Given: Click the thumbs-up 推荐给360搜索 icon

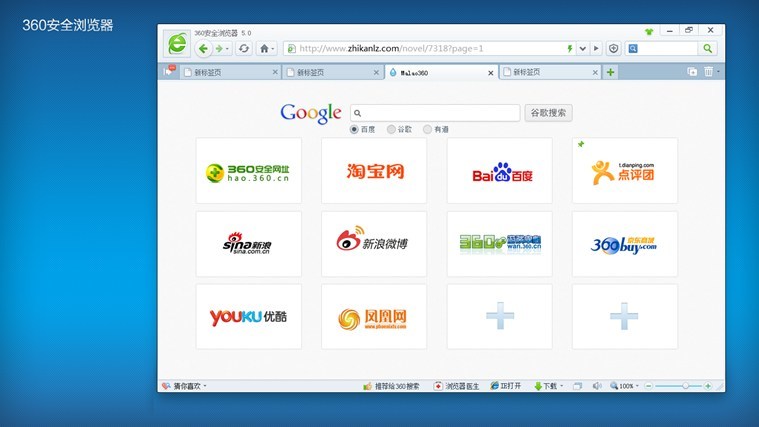Looking at the screenshot, I should (367, 386).
